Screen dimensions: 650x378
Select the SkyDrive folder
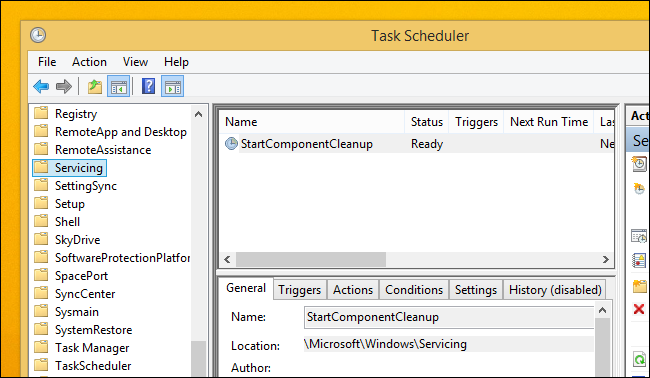point(78,240)
